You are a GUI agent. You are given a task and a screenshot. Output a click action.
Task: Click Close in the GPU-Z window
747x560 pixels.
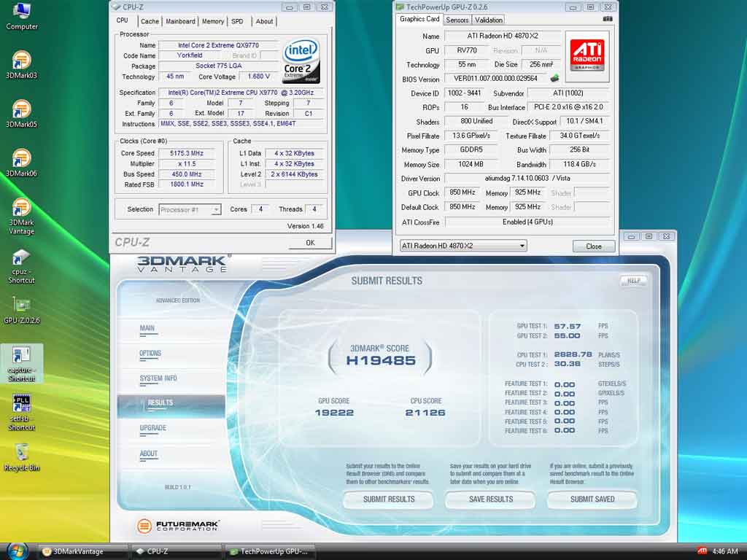[x=594, y=246]
